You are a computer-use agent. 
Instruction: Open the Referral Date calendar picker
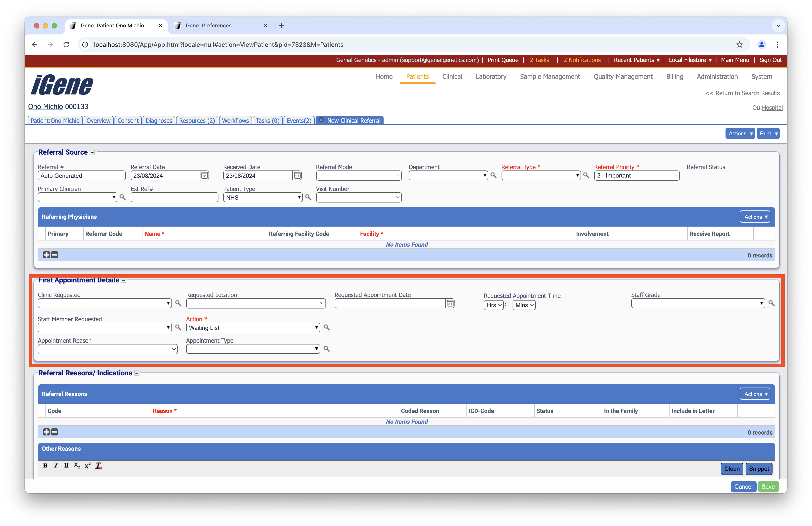[x=204, y=176]
